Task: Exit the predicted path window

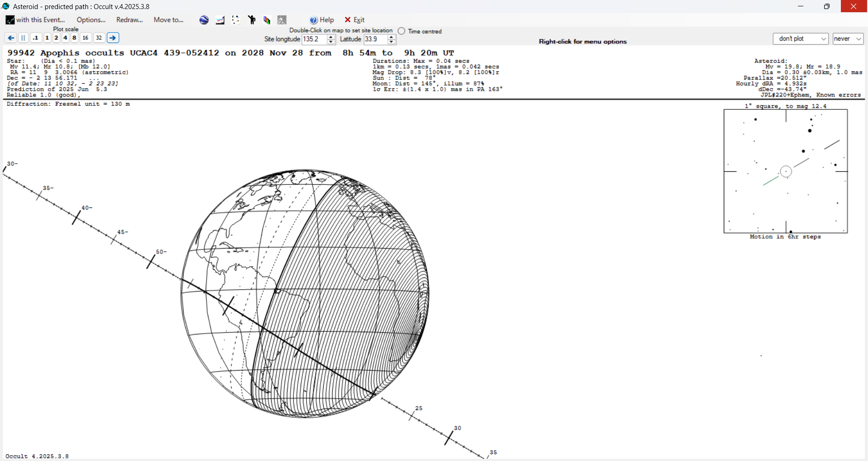Action: (x=354, y=20)
